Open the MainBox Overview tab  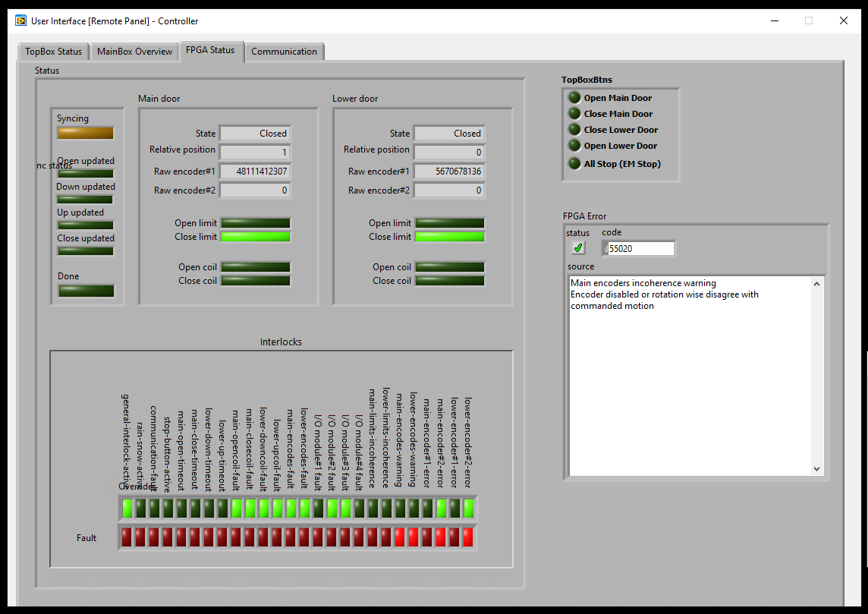[x=134, y=52]
